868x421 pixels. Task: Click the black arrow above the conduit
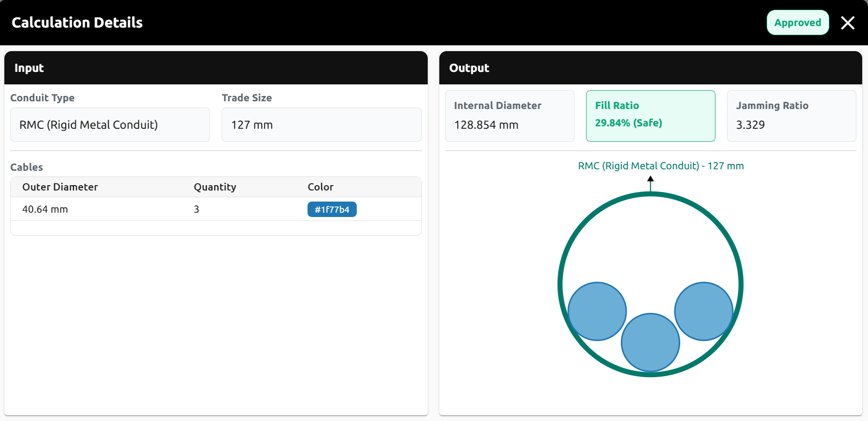pos(650,179)
